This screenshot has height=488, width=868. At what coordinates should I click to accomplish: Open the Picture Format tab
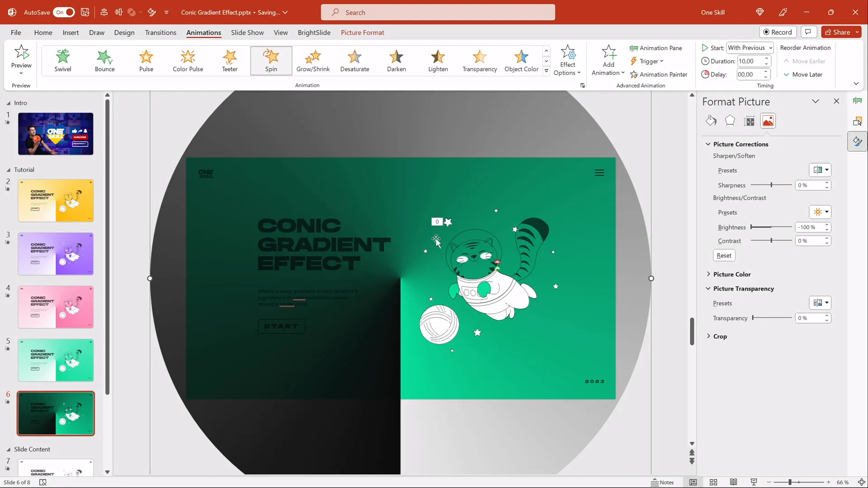[363, 33]
